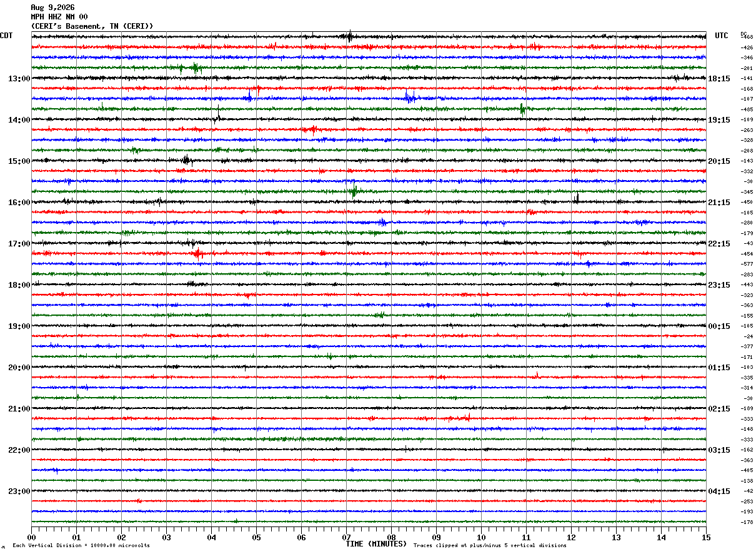
Task: Click the 00 minute tick label
Action: pos(31,537)
